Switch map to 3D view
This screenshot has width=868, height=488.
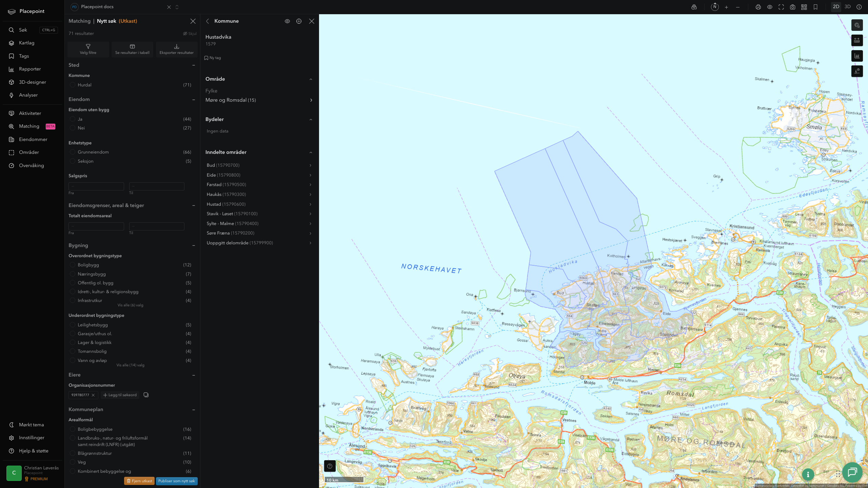pos(848,7)
